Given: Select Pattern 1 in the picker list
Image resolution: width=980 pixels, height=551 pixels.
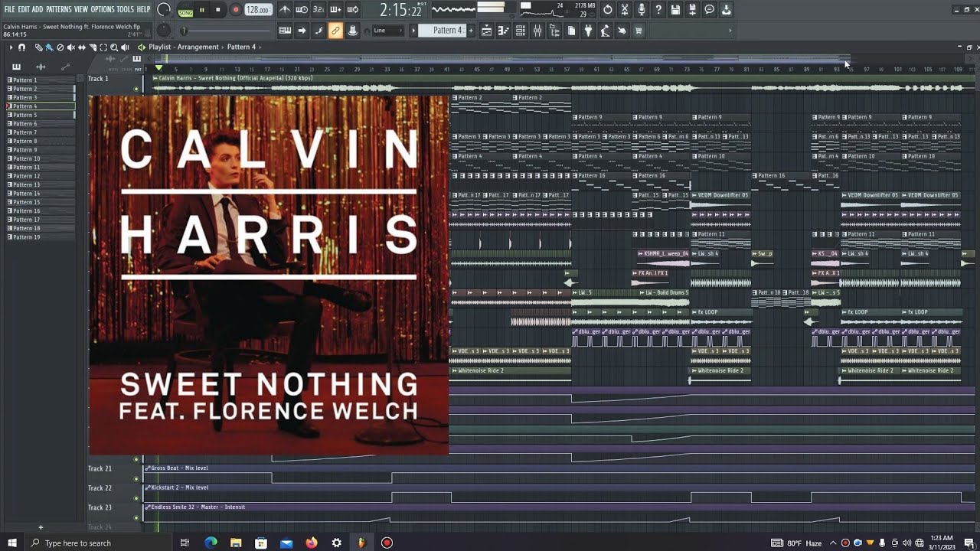Looking at the screenshot, I should click(x=41, y=80).
